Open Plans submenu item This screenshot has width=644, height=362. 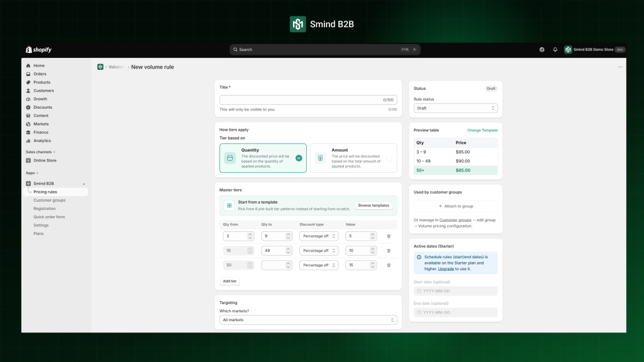(38, 234)
